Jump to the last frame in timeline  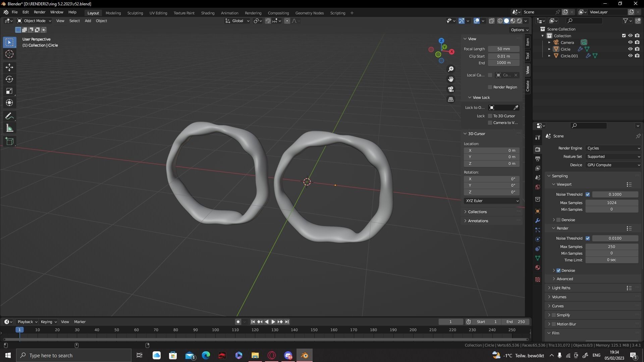(x=286, y=321)
